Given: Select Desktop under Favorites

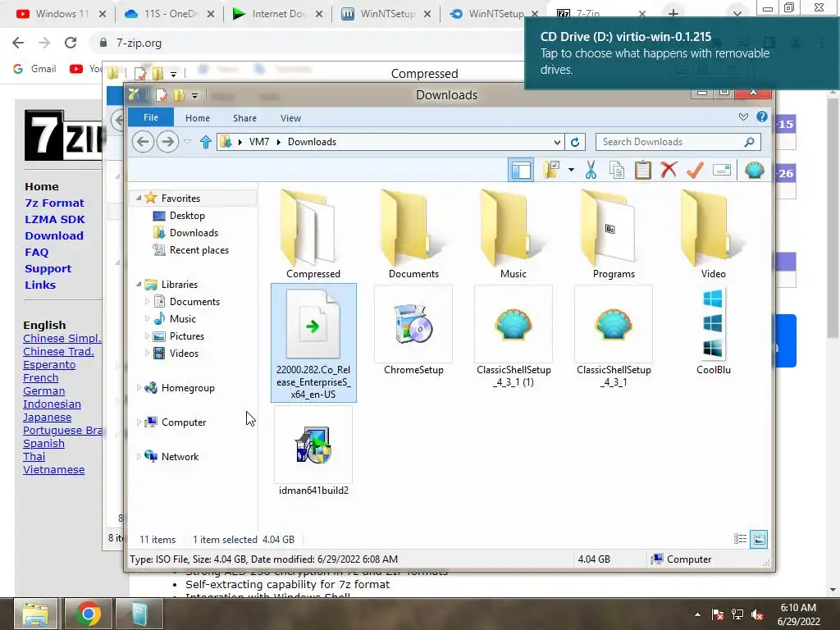Looking at the screenshot, I should [x=187, y=216].
